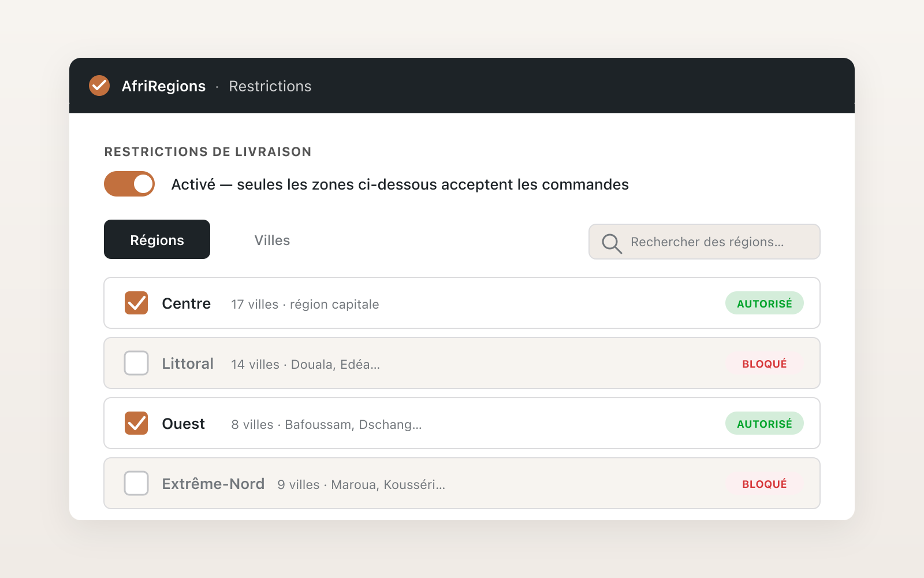Focus the Rechercher des régions search field
Viewport: 924px width, 578px height.
pyautogui.click(x=705, y=242)
